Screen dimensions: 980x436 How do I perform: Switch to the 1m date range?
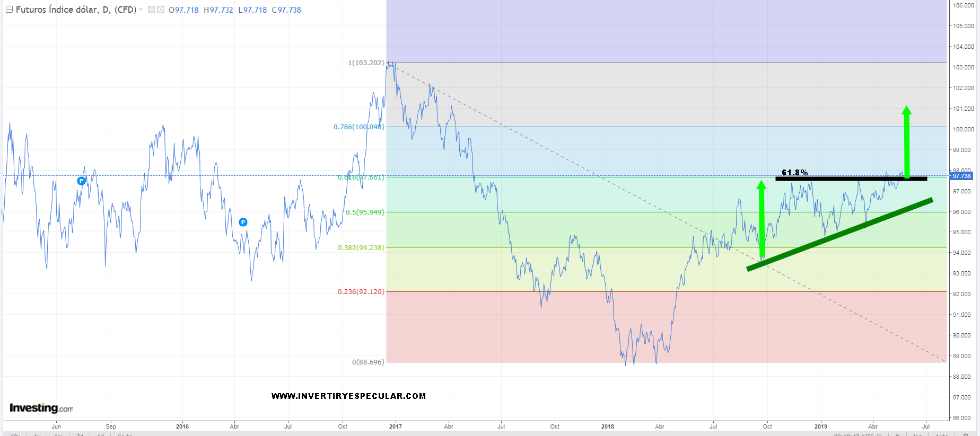click(x=58, y=434)
